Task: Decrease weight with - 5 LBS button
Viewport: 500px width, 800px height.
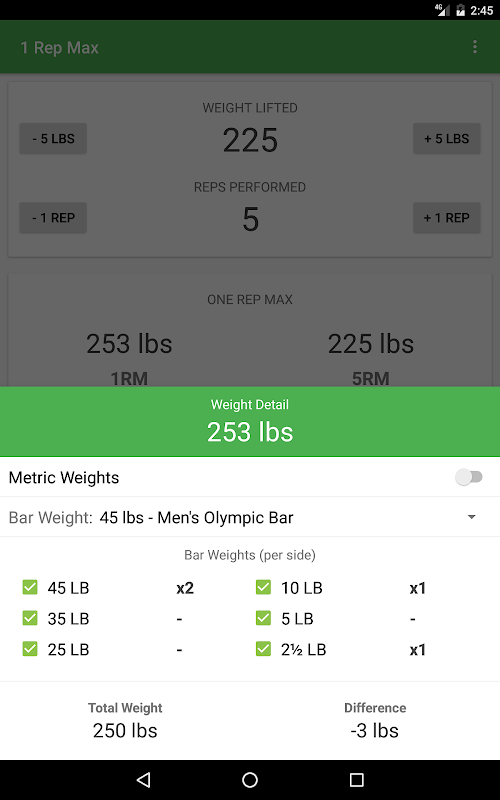Action: tap(53, 138)
